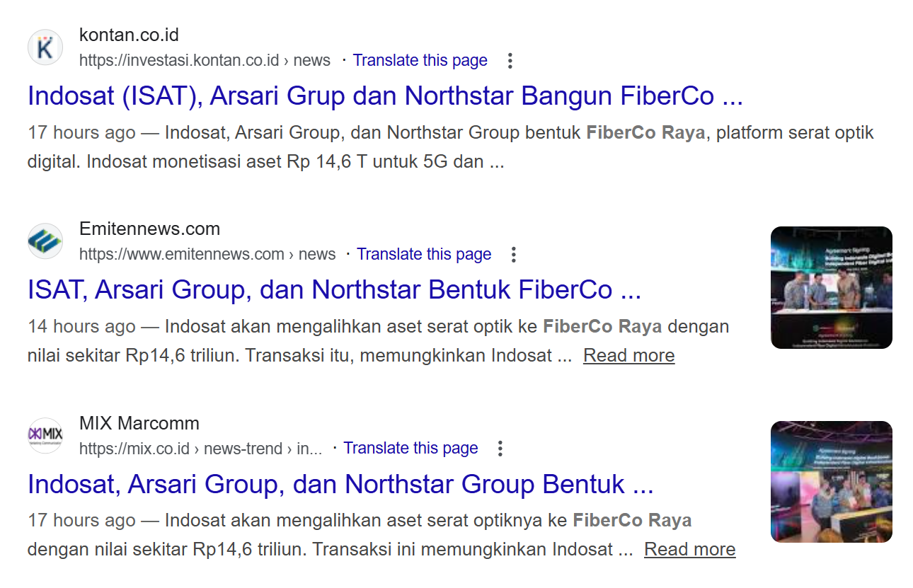
Task: Click the Emitennews.com site name
Action: tap(149, 229)
